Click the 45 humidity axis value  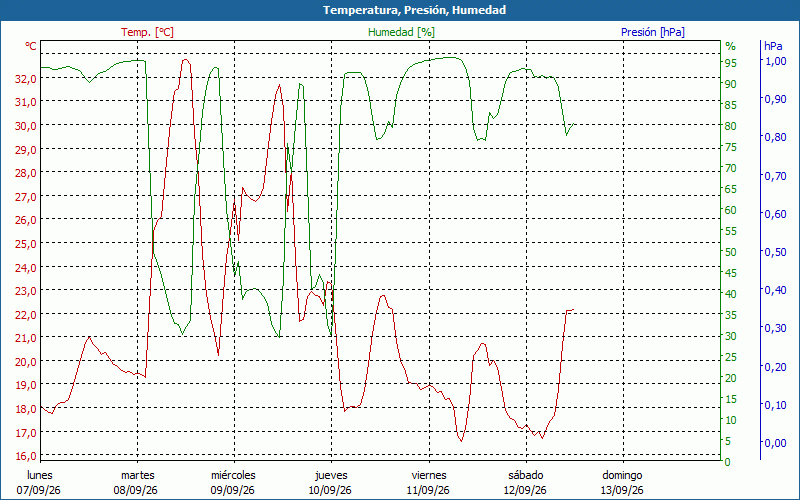[731, 273]
